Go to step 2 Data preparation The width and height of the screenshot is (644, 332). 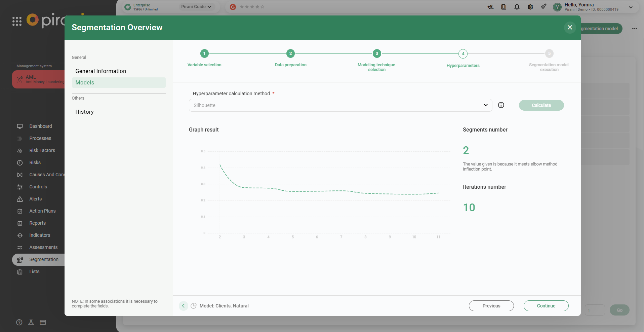pos(290,53)
